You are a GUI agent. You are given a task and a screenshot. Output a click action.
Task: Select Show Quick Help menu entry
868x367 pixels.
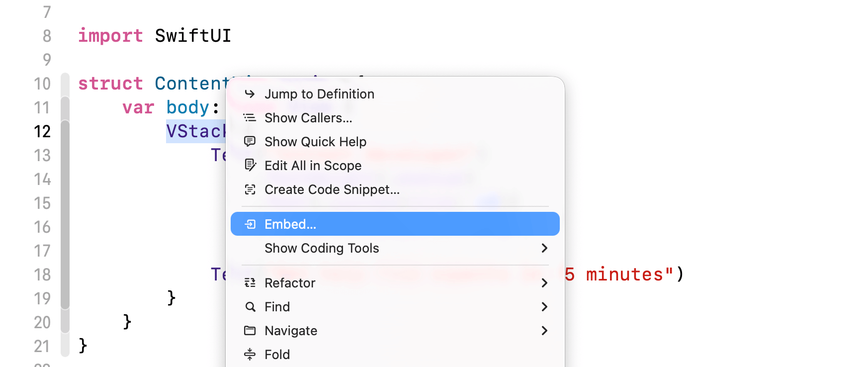click(315, 142)
